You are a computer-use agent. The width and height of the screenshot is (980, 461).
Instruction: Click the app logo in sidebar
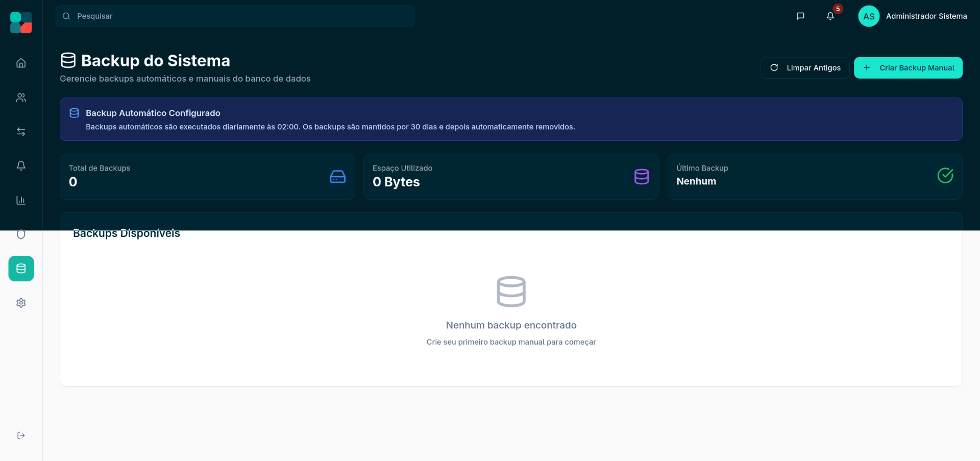pyautogui.click(x=21, y=22)
